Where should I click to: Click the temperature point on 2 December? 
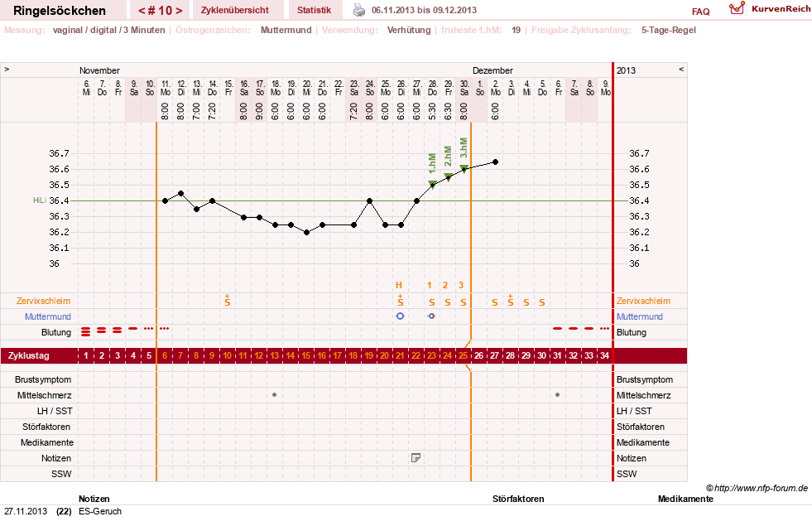(x=495, y=162)
